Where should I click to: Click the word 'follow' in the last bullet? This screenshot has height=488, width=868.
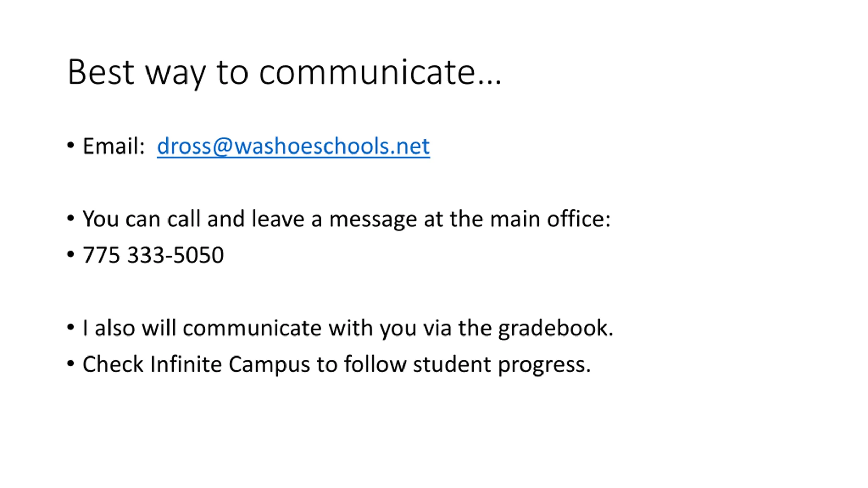pyautogui.click(x=375, y=364)
